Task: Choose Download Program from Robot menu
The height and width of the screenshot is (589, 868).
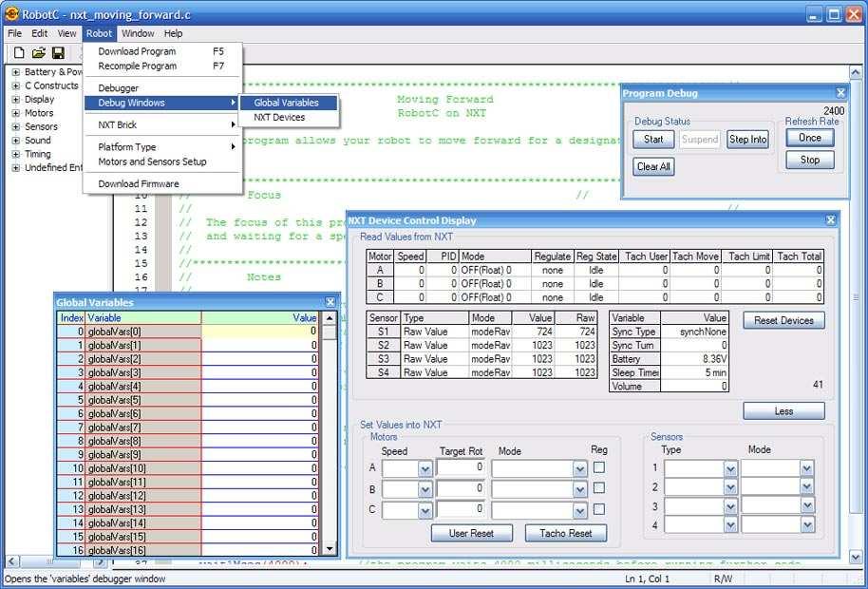Action: (x=162, y=51)
